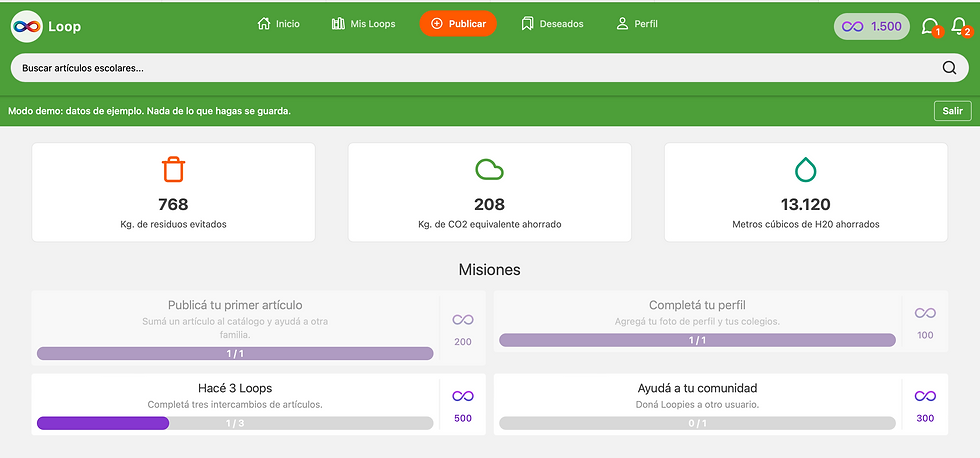Click Completá tres intercambios de artículos description
Image resolution: width=980 pixels, height=458 pixels.
[x=235, y=404]
